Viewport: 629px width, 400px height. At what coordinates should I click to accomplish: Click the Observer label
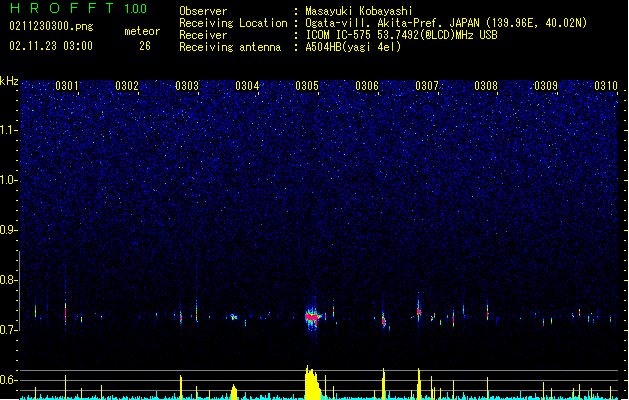coord(203,11)
